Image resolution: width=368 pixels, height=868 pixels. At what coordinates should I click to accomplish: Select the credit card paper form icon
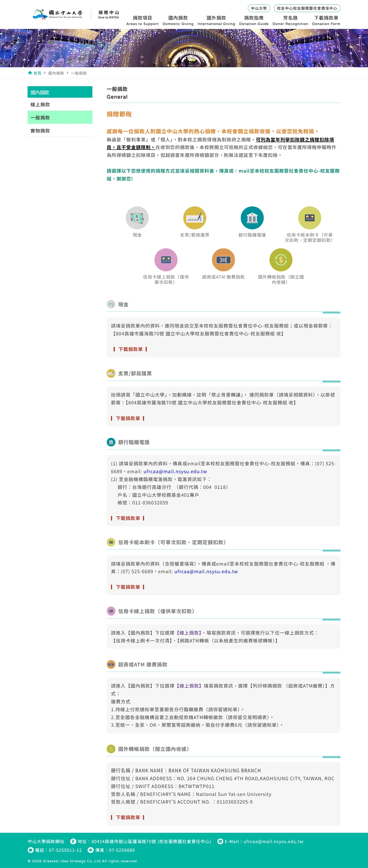pos(309,218)
